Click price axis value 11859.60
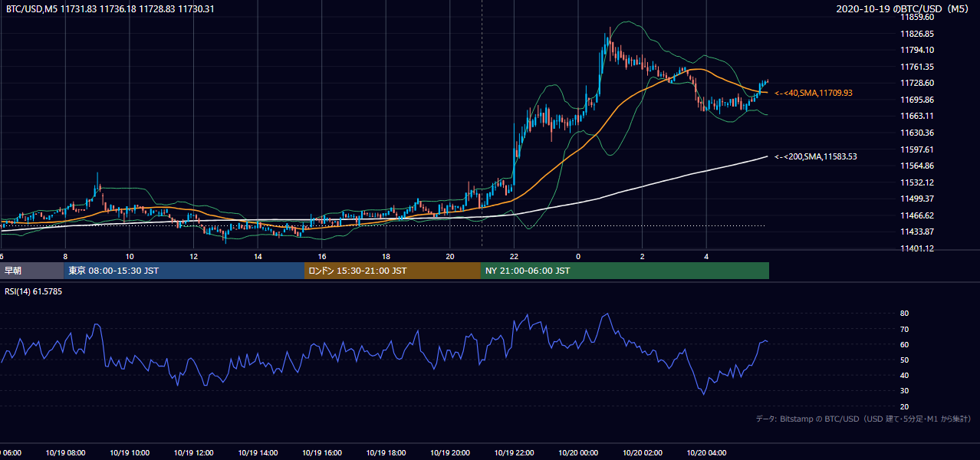The width and height of the screenshot is (980, 460). pyautogui.click(x=917, y=17)
